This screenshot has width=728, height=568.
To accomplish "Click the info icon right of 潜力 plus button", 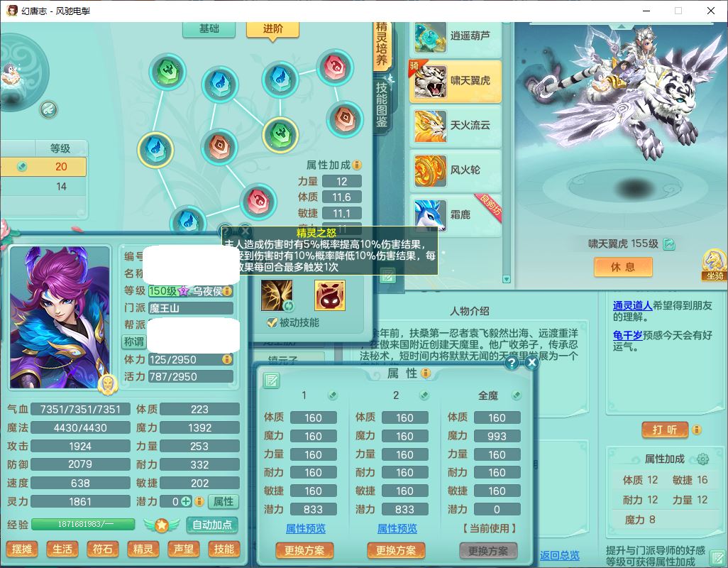I will (x=199, y=501).
